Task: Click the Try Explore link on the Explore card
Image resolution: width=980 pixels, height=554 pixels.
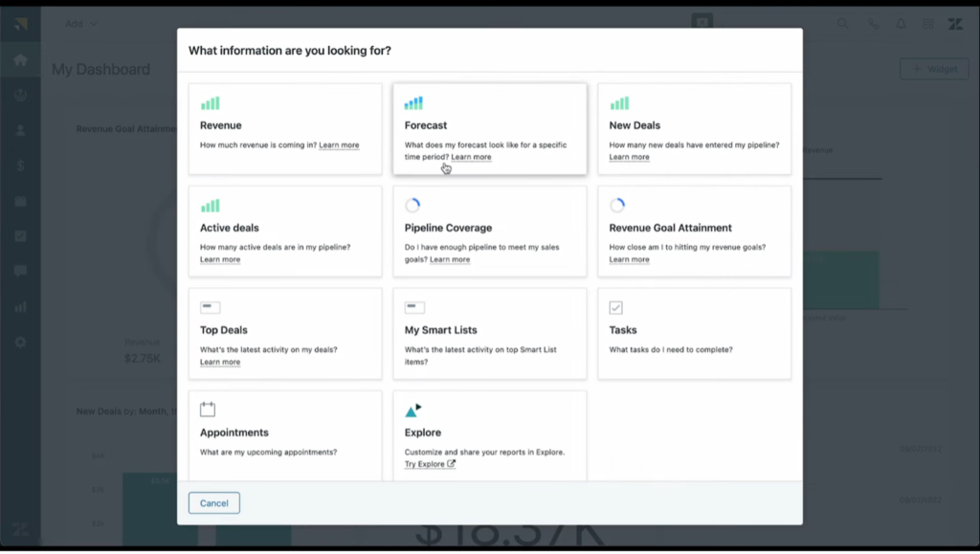Action: pyautogui.click(x=425, y=463)
